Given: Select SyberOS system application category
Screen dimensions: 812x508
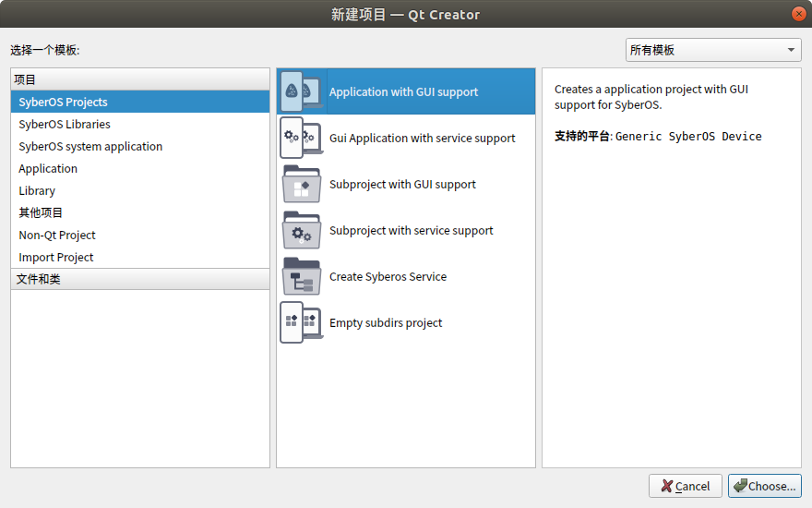Looking at the screenshot, I should pyautogui.click(x=90, y=146).
